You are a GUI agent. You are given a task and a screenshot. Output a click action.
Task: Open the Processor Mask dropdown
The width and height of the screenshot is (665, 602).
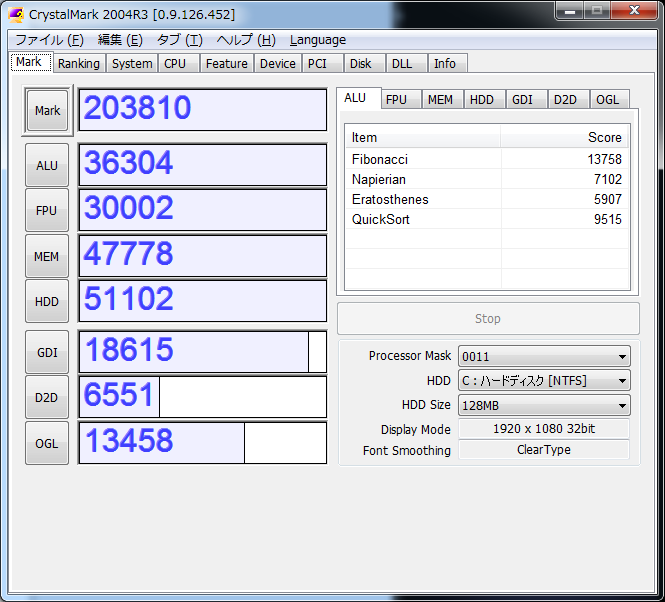pyautogui.click(x=544, y=356)
